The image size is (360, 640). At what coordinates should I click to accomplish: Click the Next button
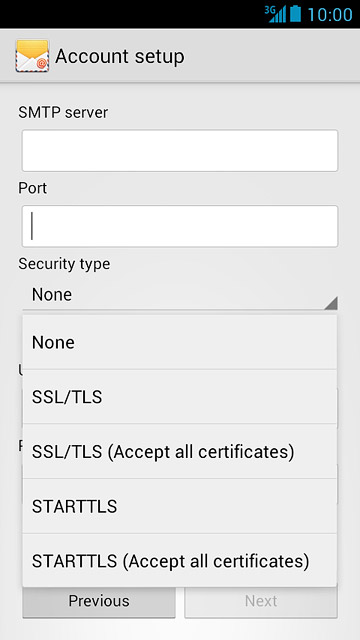click(261, 601)
